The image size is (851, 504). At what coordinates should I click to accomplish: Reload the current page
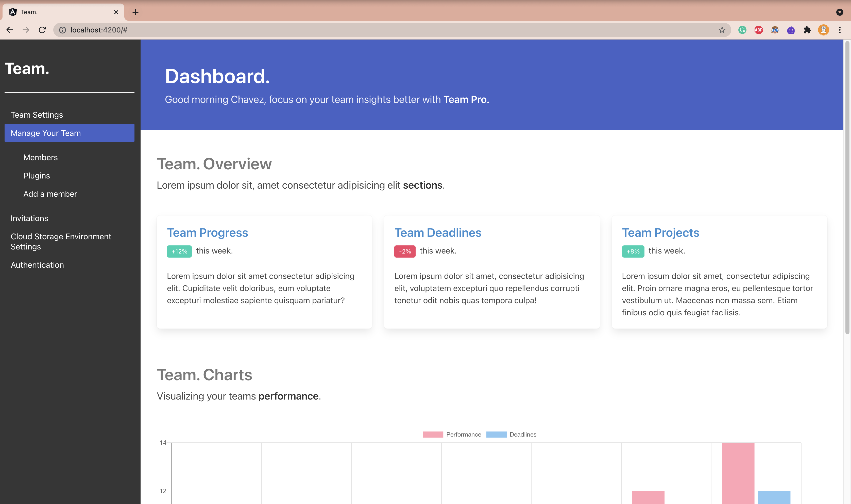tap(42, 30)
